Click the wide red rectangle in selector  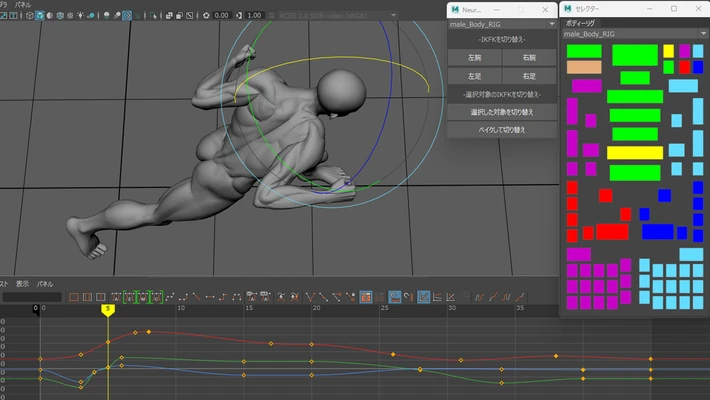[x=612, y=231]
